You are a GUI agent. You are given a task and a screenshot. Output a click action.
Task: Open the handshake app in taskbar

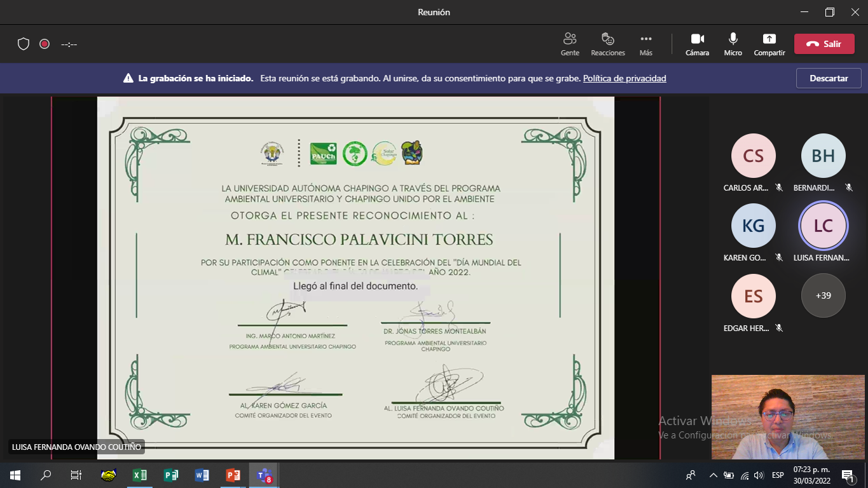pos(109,475)
